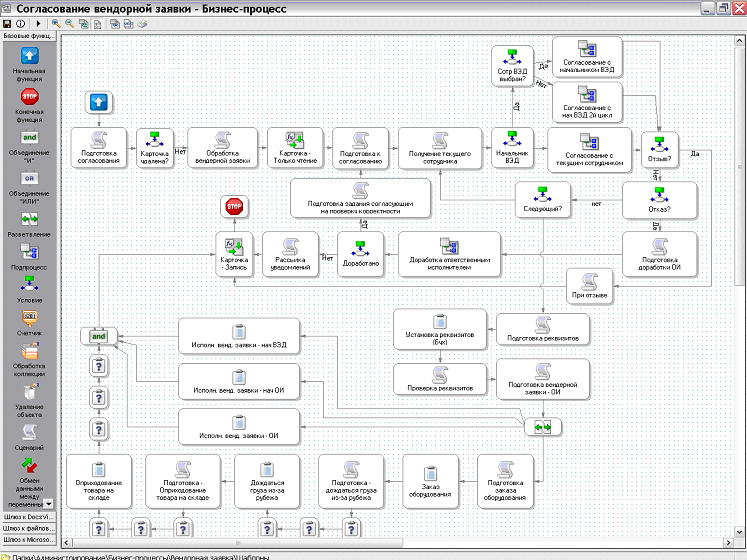Viewport: 747px width, 560px height.
Task: Expand the 'Шлюз к файлов...' palette group
Action: point(29,528)
